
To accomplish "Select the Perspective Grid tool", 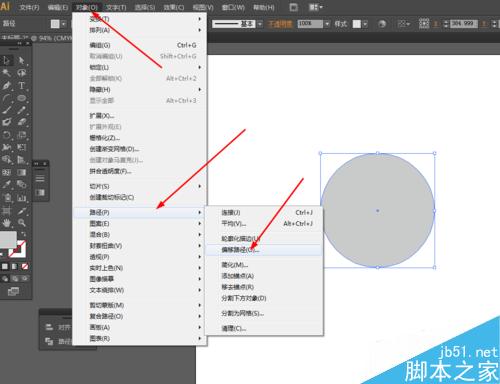I will pyautogui.click(x=21, y=160).
